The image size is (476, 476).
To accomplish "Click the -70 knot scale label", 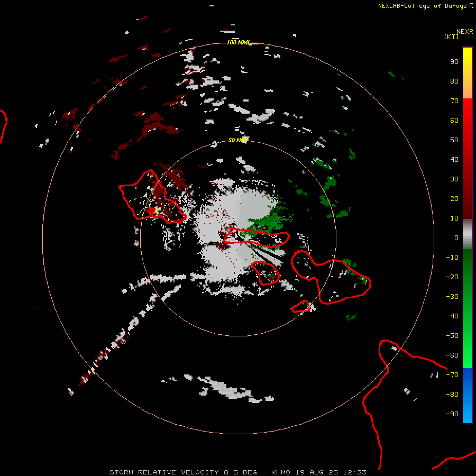I will [452, 375].
